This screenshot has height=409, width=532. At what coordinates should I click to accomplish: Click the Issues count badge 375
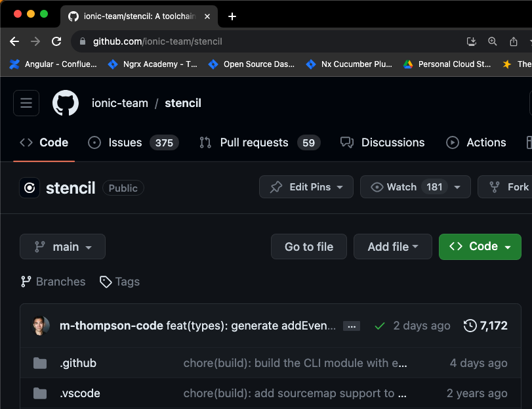click(164, 142)
